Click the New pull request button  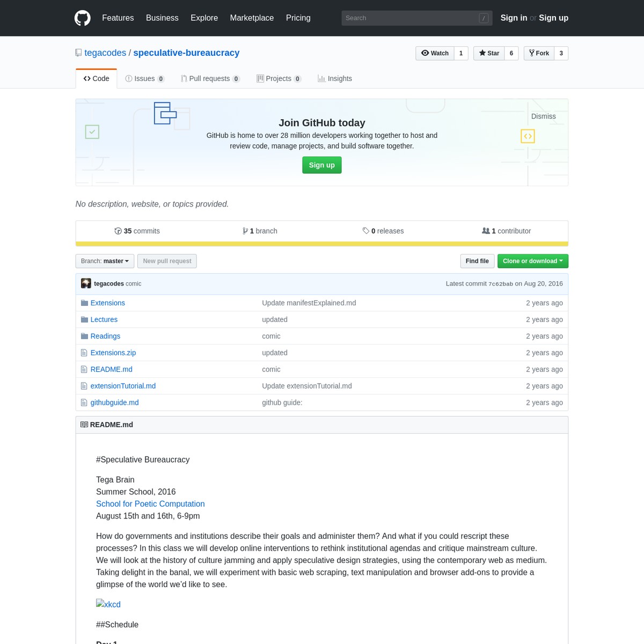[x=167, y=261]
